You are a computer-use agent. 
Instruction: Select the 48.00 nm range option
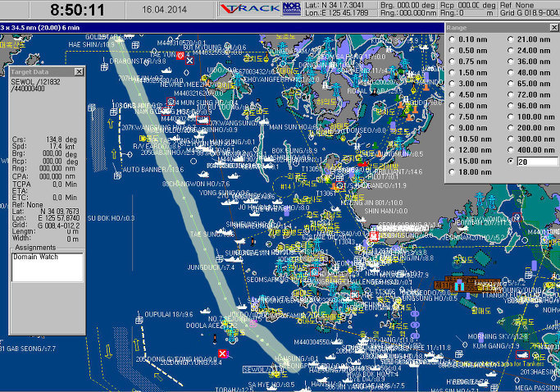point(512,73)
